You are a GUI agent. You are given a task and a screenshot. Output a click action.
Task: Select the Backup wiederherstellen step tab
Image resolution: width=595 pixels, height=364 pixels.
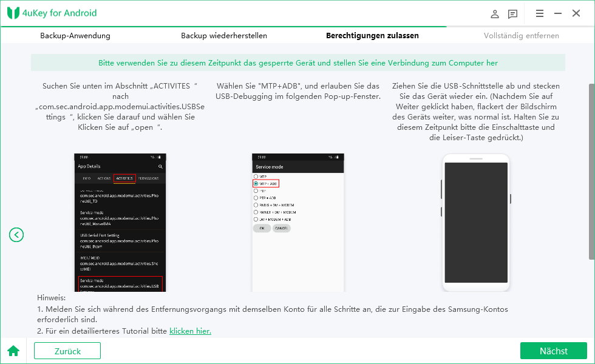[x=224, y=36]
